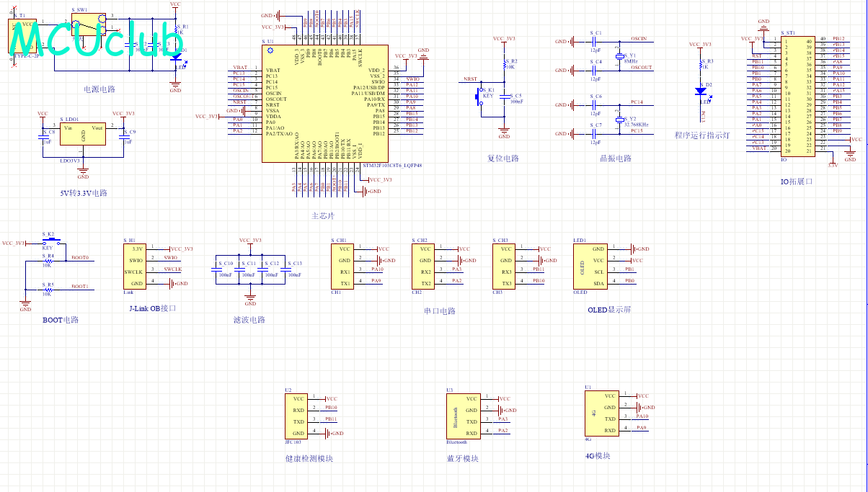
Task: Click the 'IO拓展口' section title
Action: (x=796, y=182)
